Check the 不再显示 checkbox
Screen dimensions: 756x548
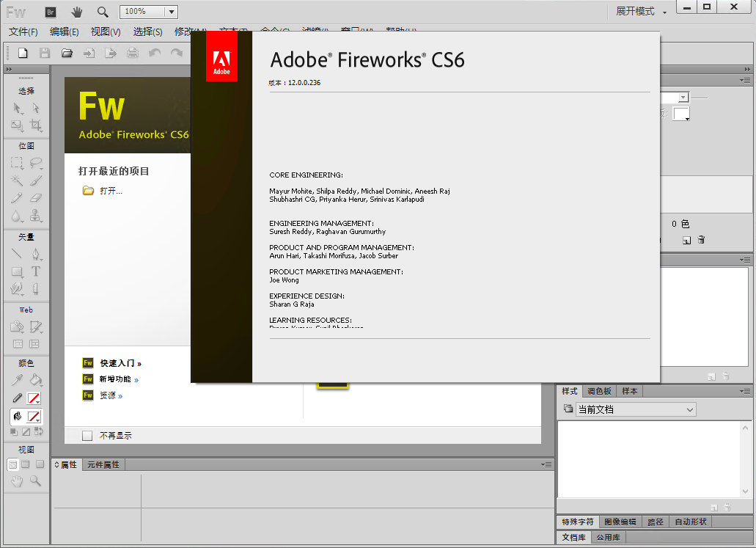87,436
